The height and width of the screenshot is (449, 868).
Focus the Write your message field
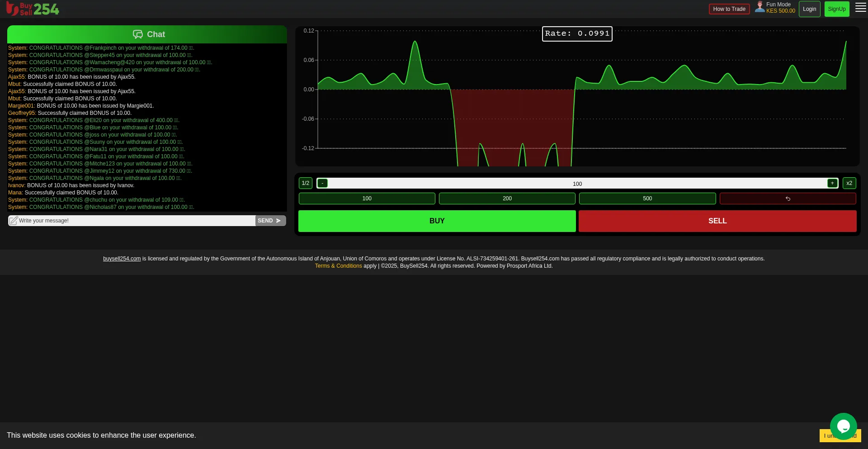pyautogui.click(x=136, y=221)
